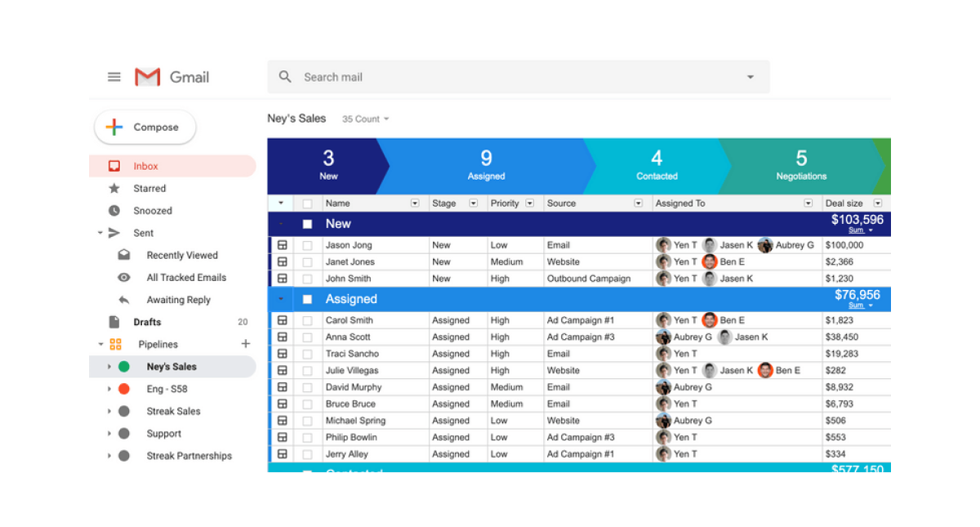Open box icon for Jerry Alley row
The width and height of the screenshot is (980, 527).
283,453
